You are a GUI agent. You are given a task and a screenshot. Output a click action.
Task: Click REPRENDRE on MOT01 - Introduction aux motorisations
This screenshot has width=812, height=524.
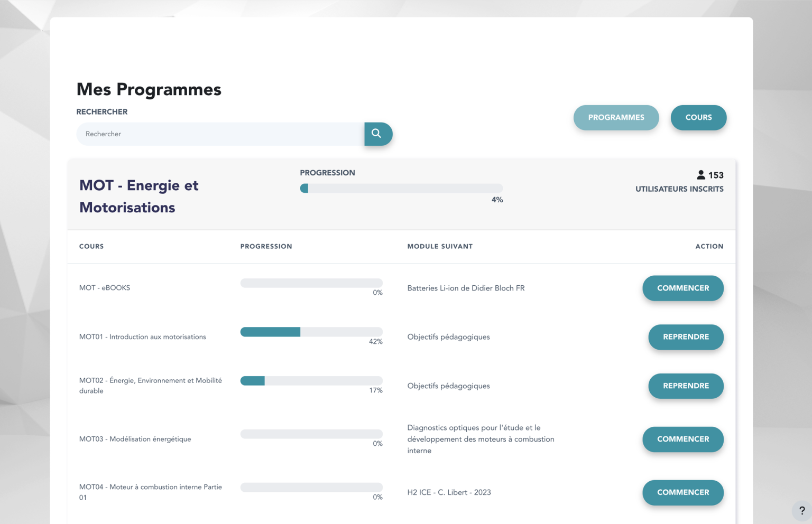[x=686, y=337]
